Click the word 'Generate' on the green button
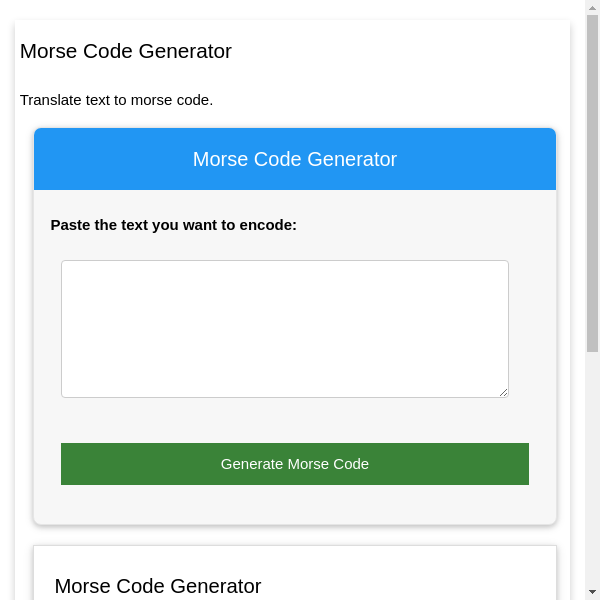Image resolution: width=600 pixels, height=600 pixels. pyautogui.click(x=252, y=464)
